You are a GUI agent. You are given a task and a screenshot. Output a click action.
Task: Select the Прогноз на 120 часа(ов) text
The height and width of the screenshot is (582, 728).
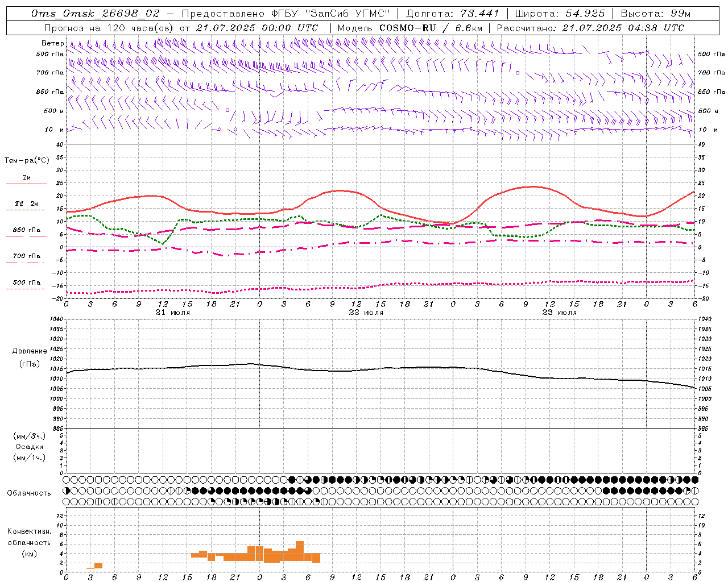tap(110, 28)
